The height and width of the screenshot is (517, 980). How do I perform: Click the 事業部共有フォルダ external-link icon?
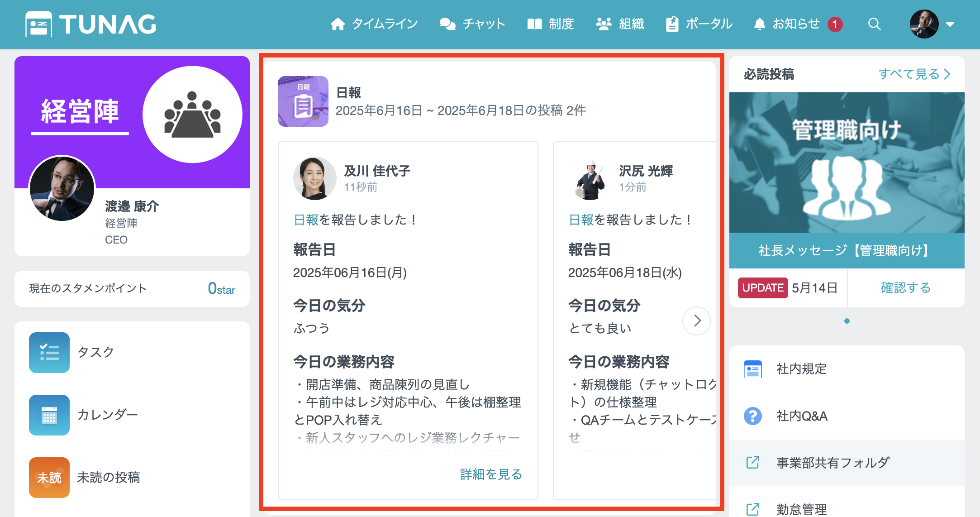[x=753, y=463]
